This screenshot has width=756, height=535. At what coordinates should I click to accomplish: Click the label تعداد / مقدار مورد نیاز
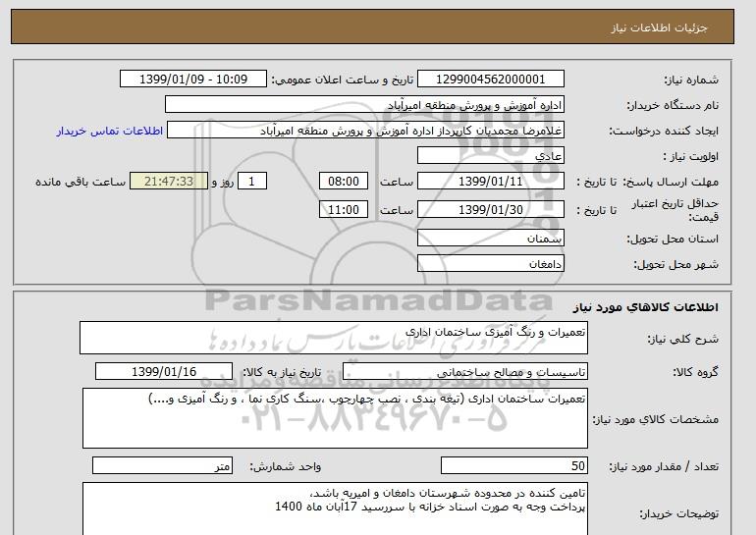pos(664,466)
